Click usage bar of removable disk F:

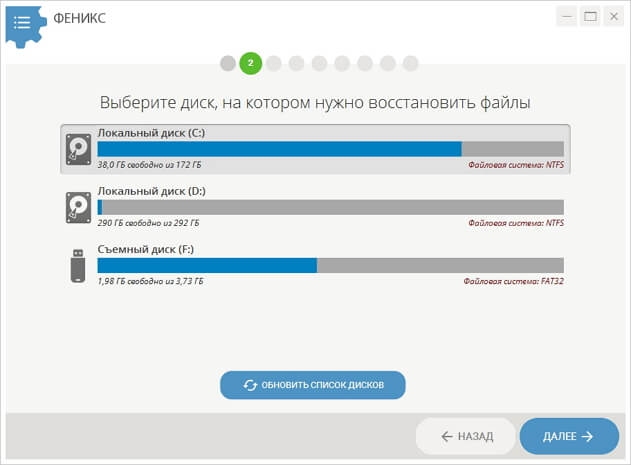point(330,266)
